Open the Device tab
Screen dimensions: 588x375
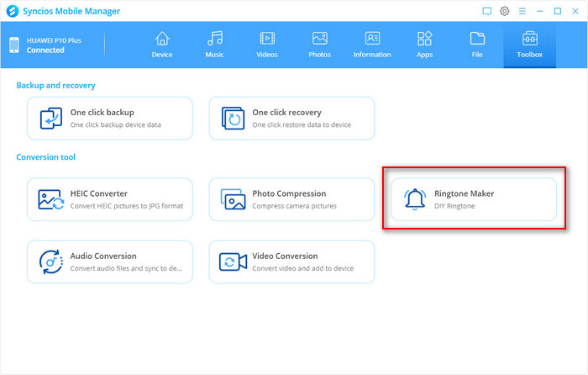(162, 45)
